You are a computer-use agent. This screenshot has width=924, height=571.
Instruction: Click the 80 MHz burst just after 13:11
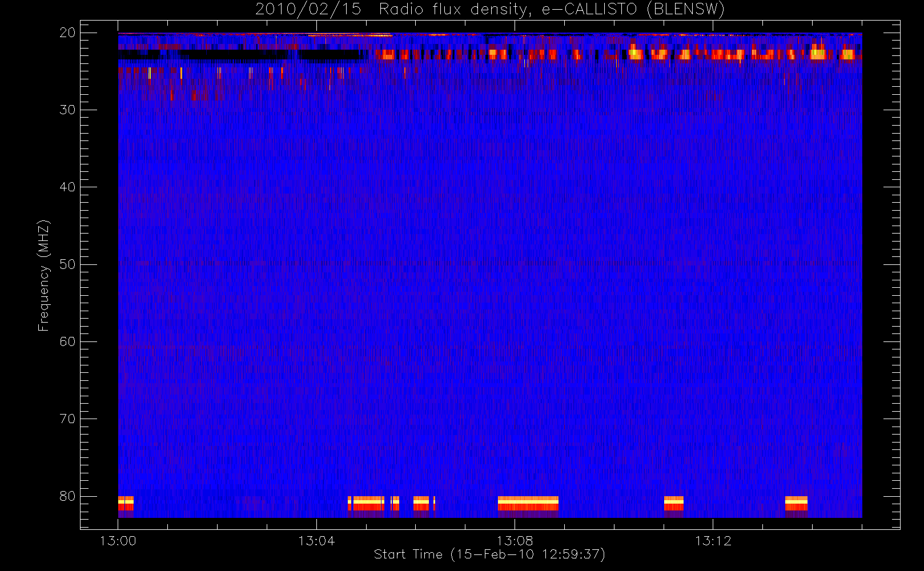(x=674, y=504)
